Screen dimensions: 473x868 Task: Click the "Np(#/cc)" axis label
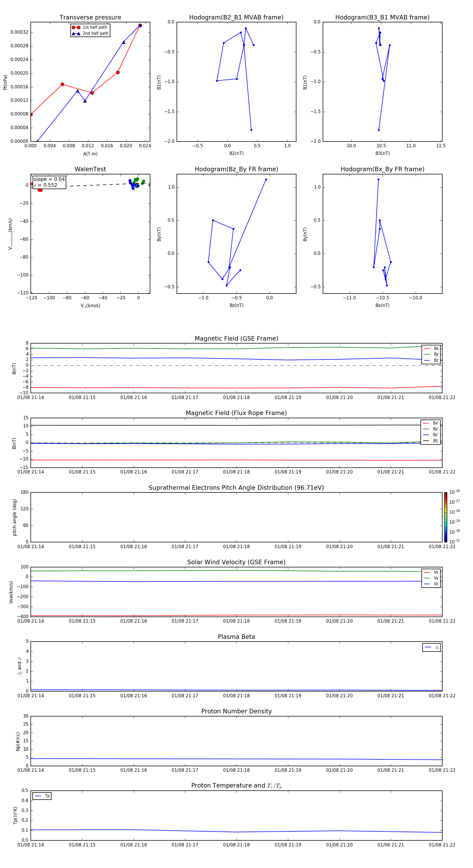pos(18,741)
